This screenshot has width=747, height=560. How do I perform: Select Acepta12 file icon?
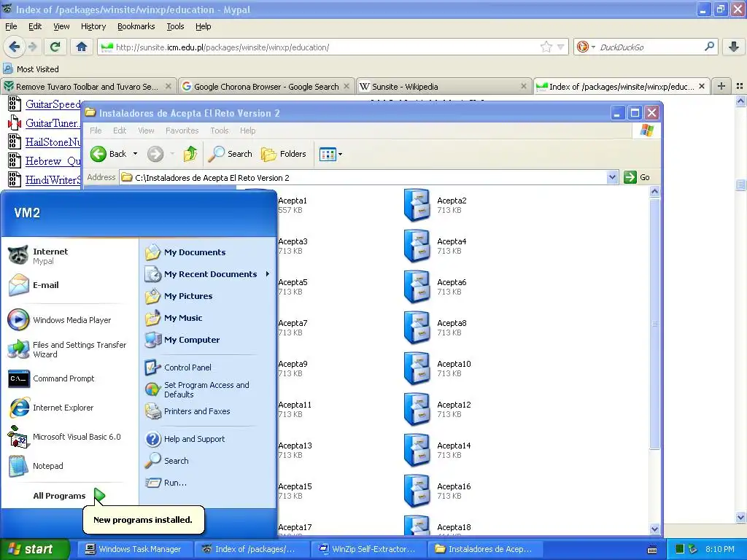coord(417,410)
